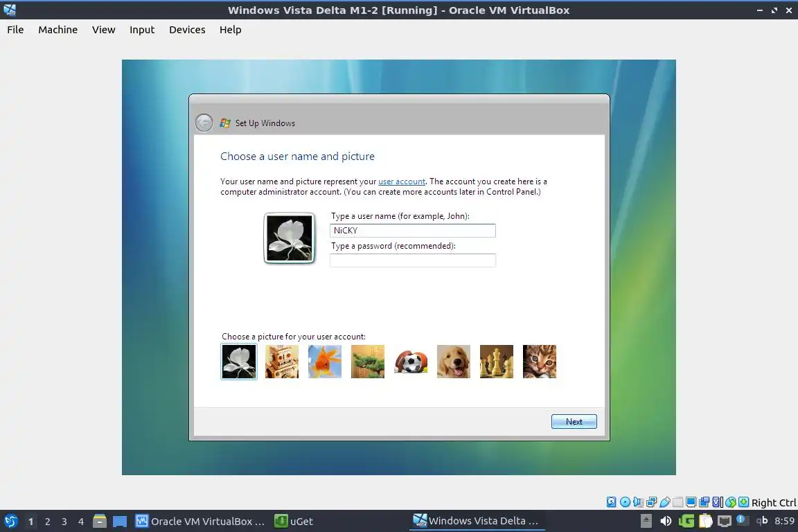Click the hard disk activity status icon
Viewport: 798px width, 532px height.
(611, 502)
